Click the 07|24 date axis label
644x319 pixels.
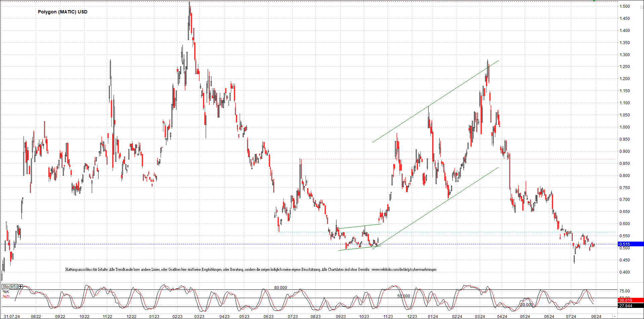click(571, 316)
